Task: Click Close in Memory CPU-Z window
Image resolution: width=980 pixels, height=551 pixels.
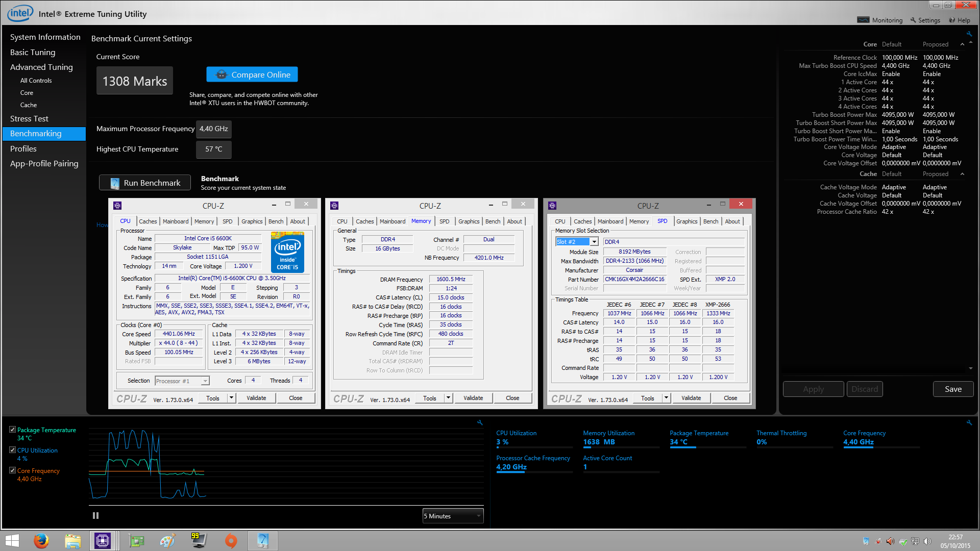Action: pos(512,398)
